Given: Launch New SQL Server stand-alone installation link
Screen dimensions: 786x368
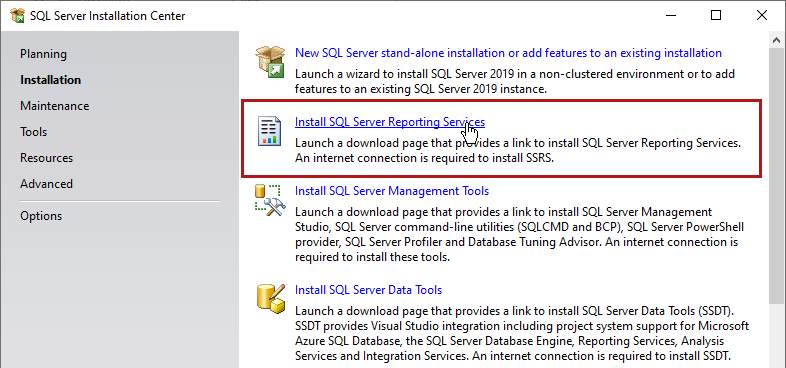Looking at the screenshot, I should coord(508,53).
